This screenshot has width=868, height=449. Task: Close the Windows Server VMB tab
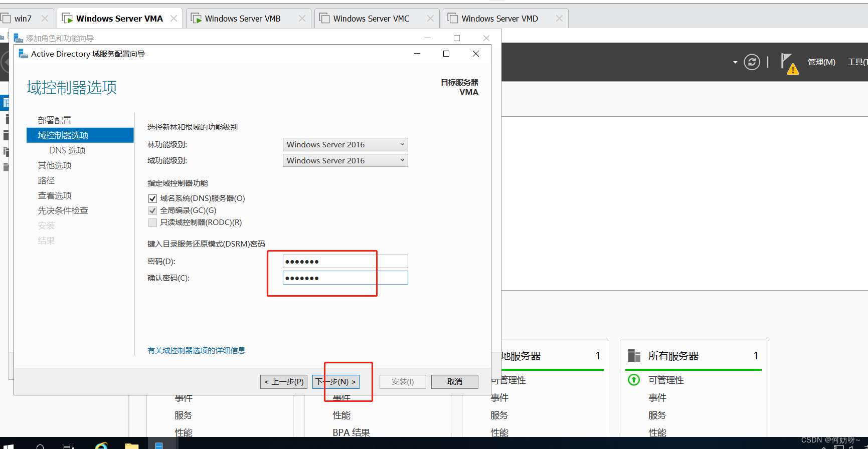(302, 19)
